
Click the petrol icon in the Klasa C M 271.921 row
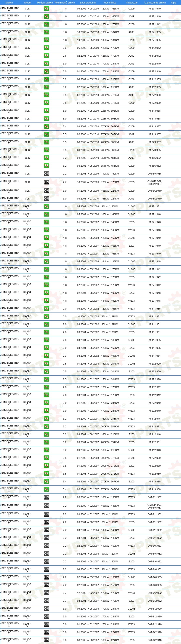pyautogui.click(x=46, y=206)
